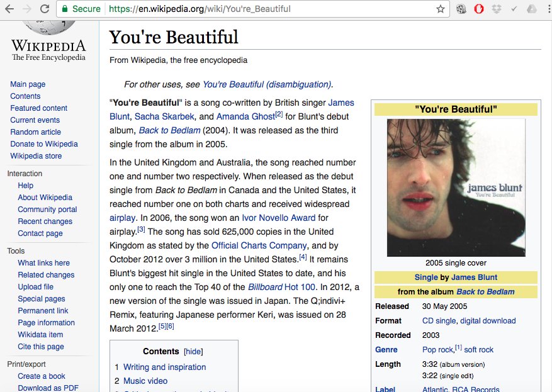Image resolution: width=552 pixels, height=392 pixels.
Task: Open Related changes tool
Action: (x=46, y=275)
